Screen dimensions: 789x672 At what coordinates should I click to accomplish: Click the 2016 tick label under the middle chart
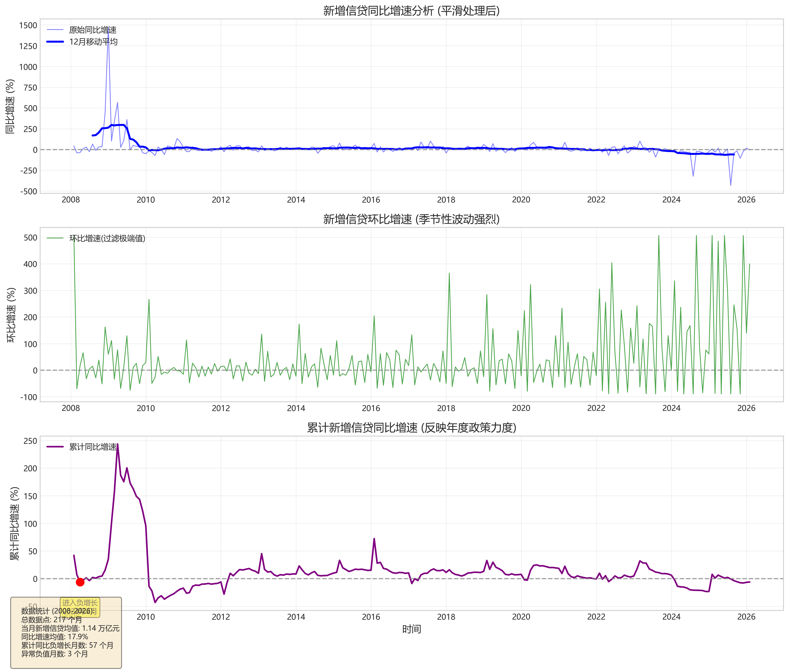click(x=371, y=408)
